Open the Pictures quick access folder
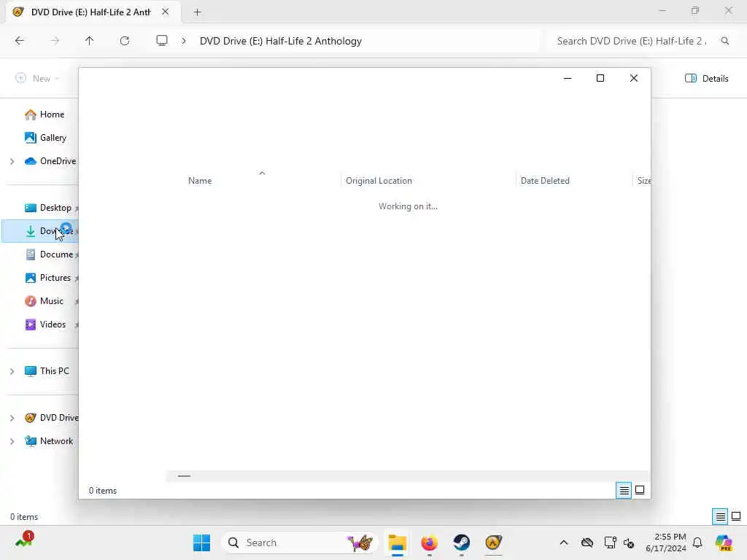This screenshot has width=747, height=560. pyautogui.click(x=47, y=278)
